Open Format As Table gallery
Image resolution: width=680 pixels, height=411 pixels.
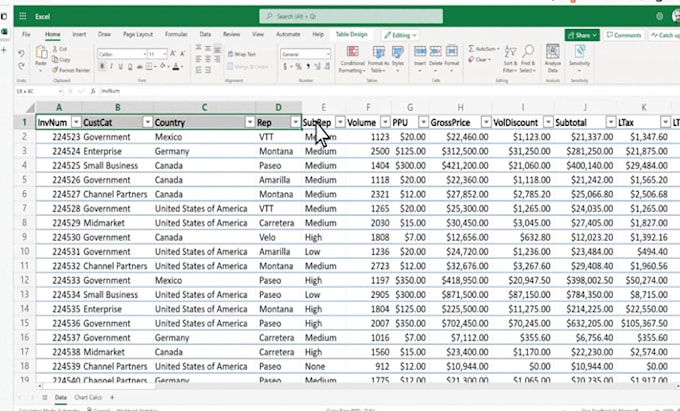click(x=378, y=59)
